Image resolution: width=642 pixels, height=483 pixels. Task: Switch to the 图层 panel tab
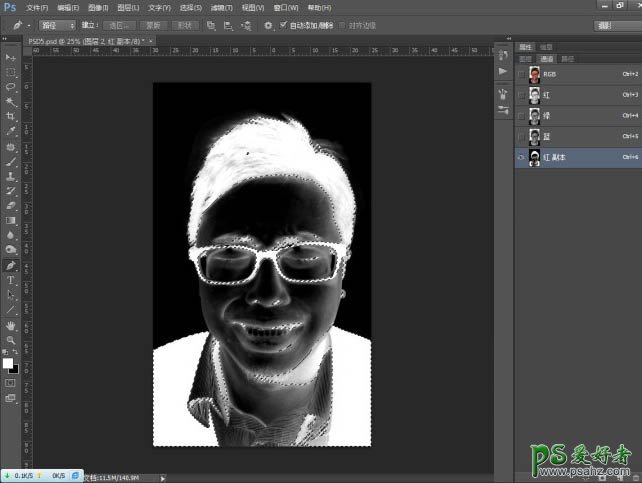point(525,58)
